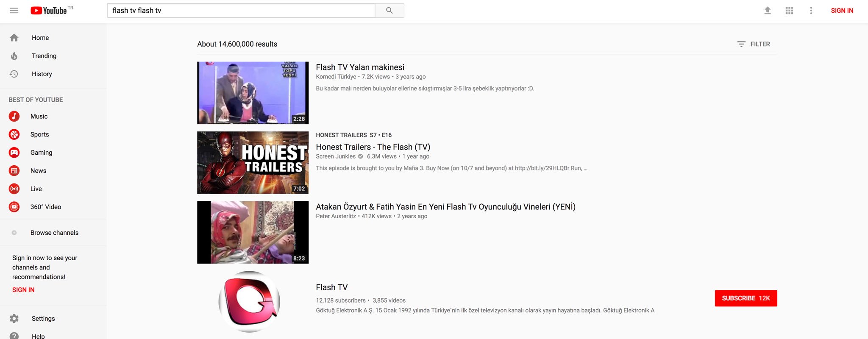Click the upload video icon
The width and height of the screenshot is (868, 339).
768,11
